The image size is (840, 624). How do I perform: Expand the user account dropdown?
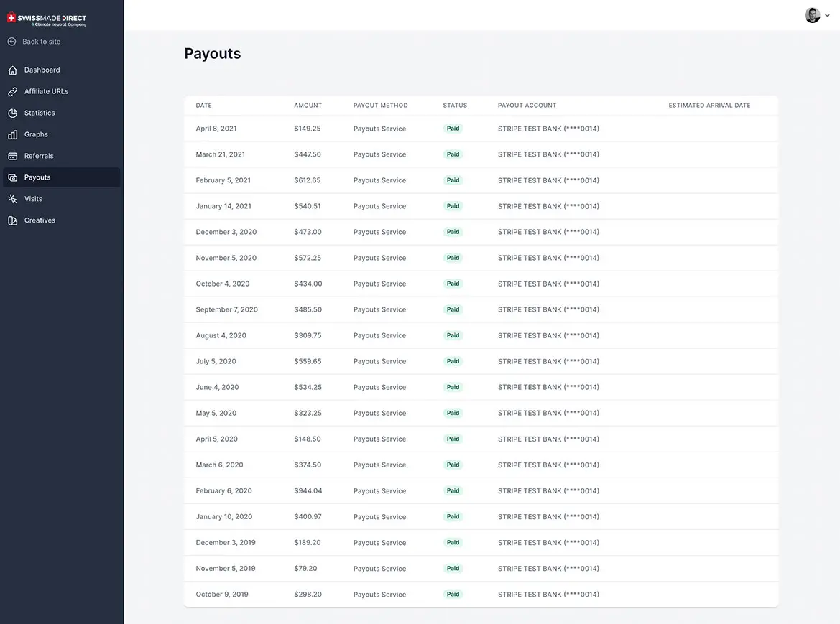click(x=829, y=14)
